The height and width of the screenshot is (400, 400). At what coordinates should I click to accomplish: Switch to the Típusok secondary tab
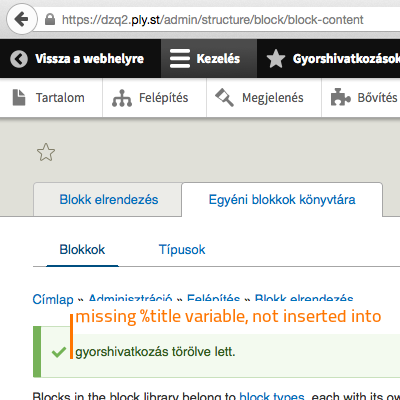(182, 250)
